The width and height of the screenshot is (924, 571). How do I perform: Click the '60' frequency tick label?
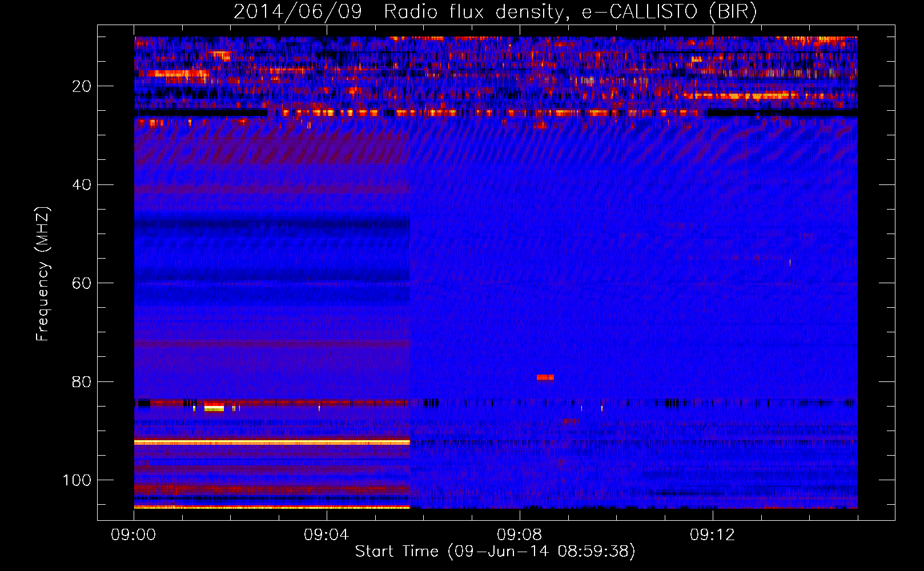82,284
